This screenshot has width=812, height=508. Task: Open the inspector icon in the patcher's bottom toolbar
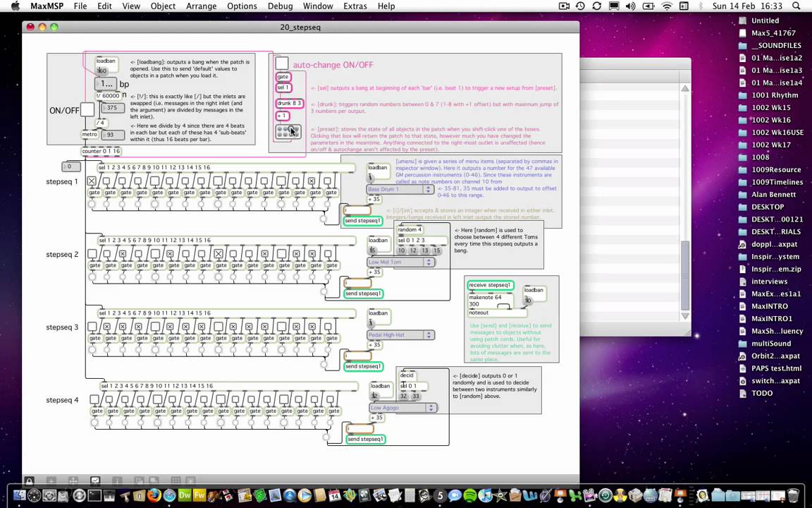click(117, 481)
